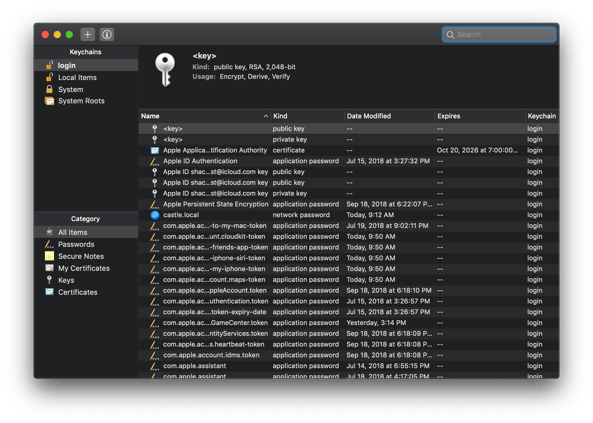Click the certificate icon of Apple Application Authority
Image resolution: width=593 pixels, height=423 pixels.
pyautogui.click(x=155, y=150)
